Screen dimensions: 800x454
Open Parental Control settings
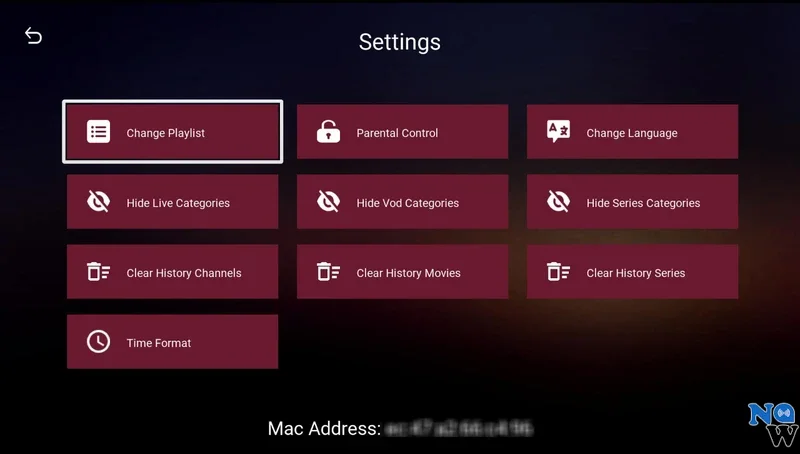coord(397,133)
